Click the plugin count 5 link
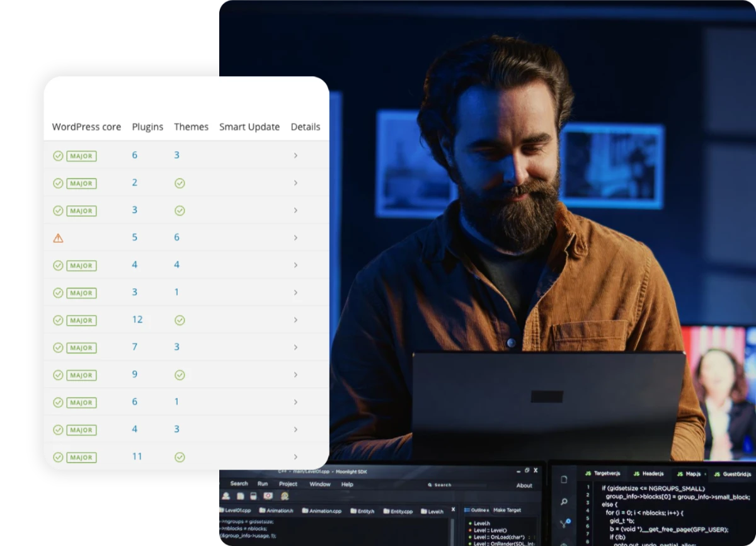The image size is (756, 546). pos(135,237)
